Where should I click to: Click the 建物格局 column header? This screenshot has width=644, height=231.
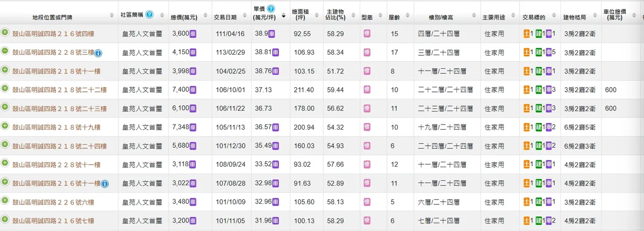[x=575, y=16]
